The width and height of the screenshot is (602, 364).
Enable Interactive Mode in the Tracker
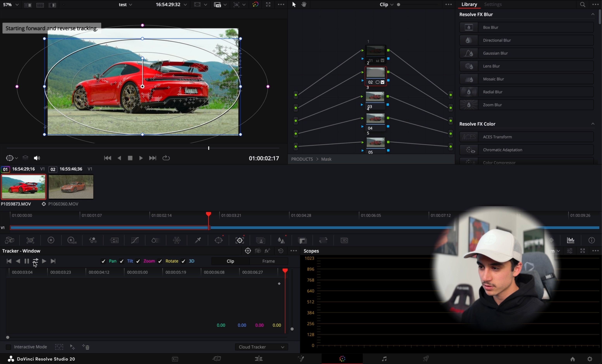point(8,347)
